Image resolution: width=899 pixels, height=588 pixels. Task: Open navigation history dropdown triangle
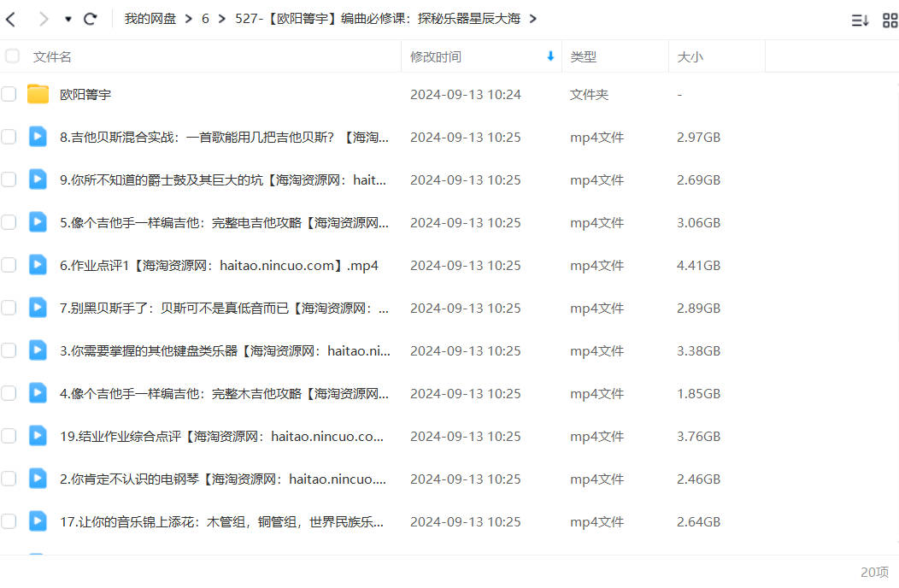(x=68, y=20)
